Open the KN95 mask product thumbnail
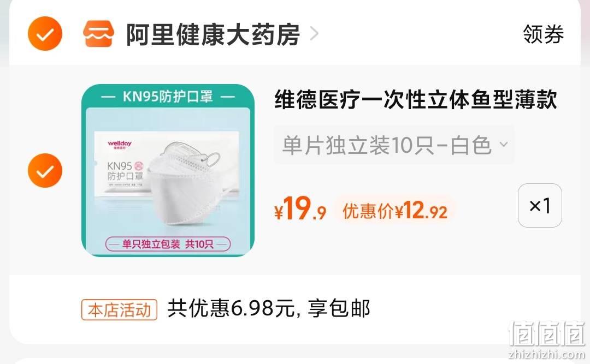This screenshot has height=364, width=590. 168,170
